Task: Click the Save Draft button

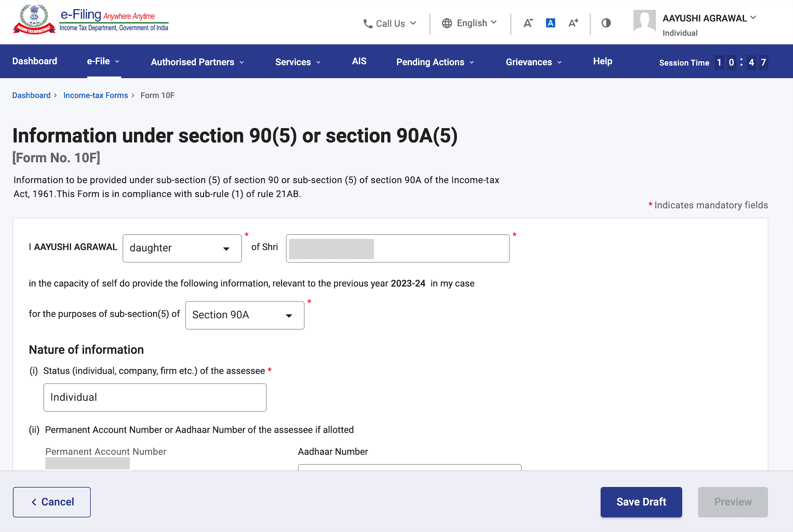Action: point(641,502)
